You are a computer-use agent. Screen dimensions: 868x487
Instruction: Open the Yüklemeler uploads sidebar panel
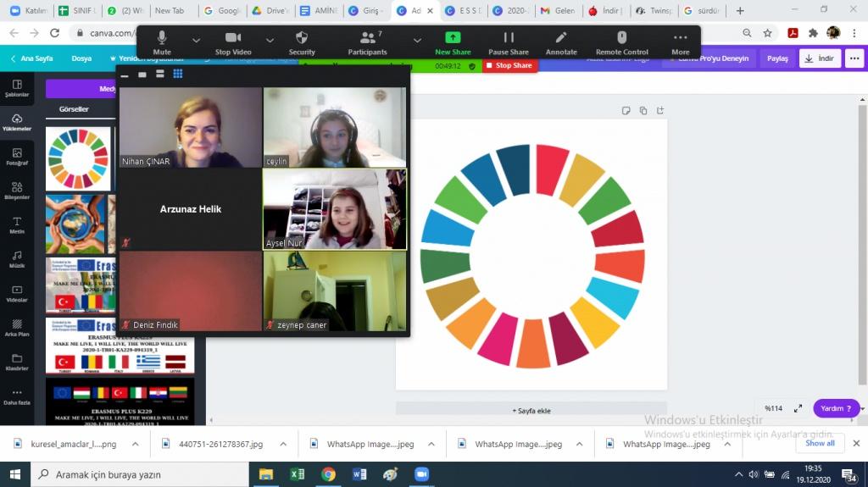16,122
